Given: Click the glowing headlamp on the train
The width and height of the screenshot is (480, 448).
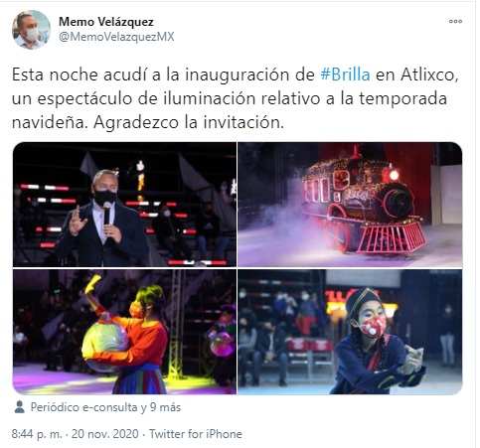Looking at the screenshot, I should tap(394, 175).
